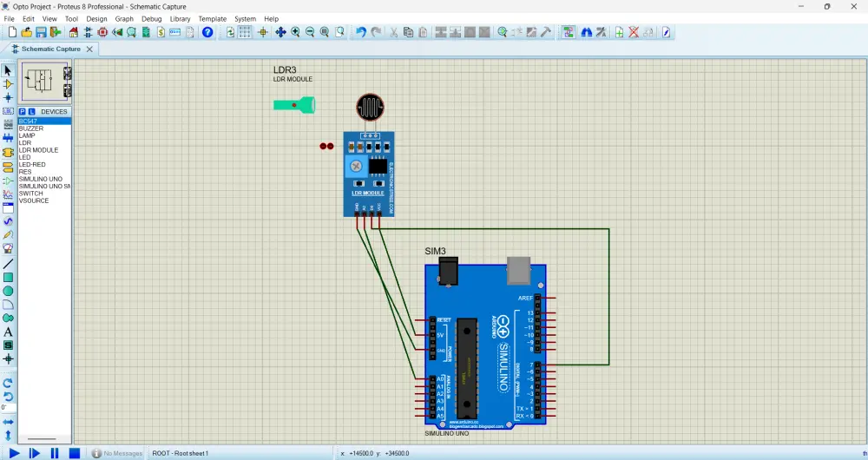Click the LDR module potentiometer
Screen dimensions: 868x460
click(x=356, y=166)
